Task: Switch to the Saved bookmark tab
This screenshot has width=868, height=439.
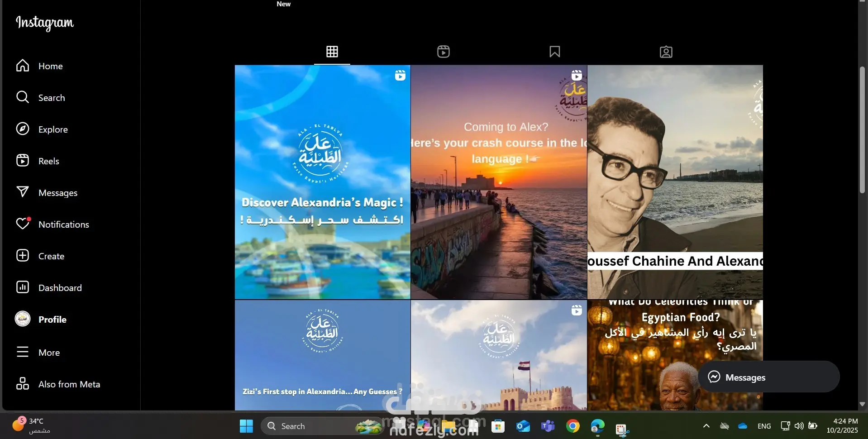Action: click(x=555, y=52)
